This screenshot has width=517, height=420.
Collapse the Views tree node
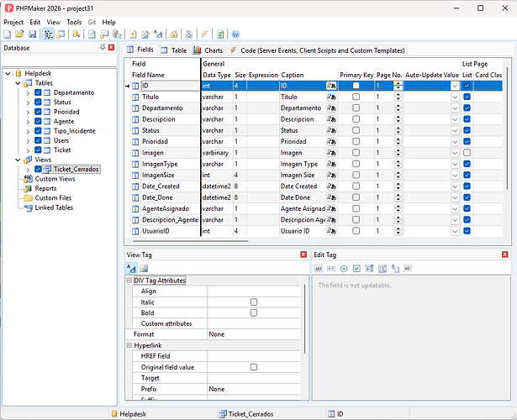pyautogui.click(x=18, y=160)
